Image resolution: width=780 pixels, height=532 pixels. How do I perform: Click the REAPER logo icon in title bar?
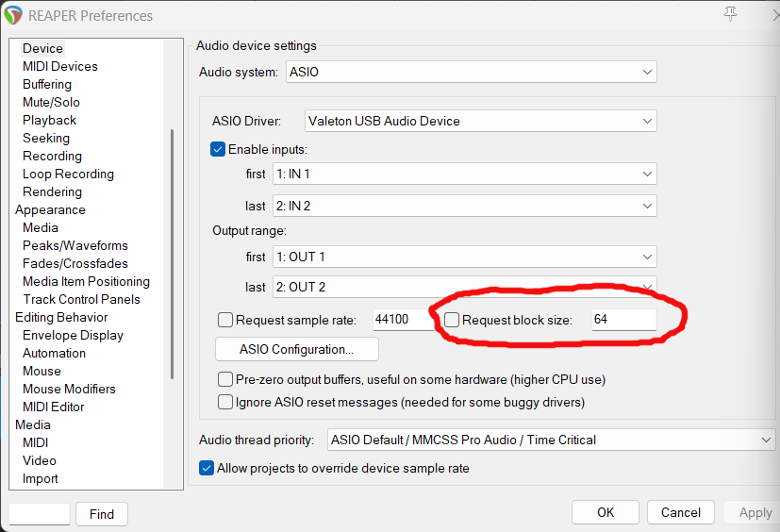click(13, 15)
